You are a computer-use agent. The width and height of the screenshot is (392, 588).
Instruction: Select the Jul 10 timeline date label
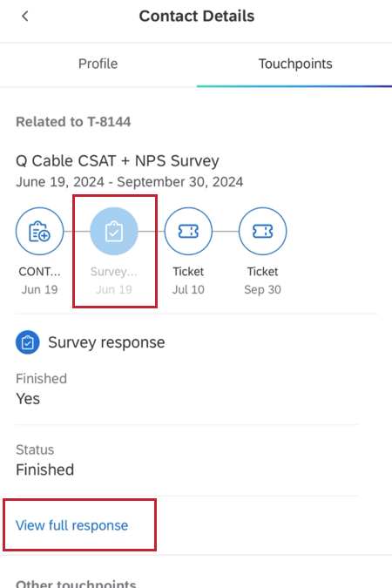coord(188,289)
